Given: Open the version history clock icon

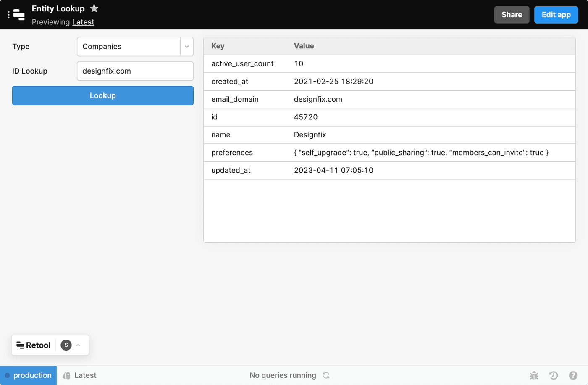Looking at the screenshot, I should [554, 375].
